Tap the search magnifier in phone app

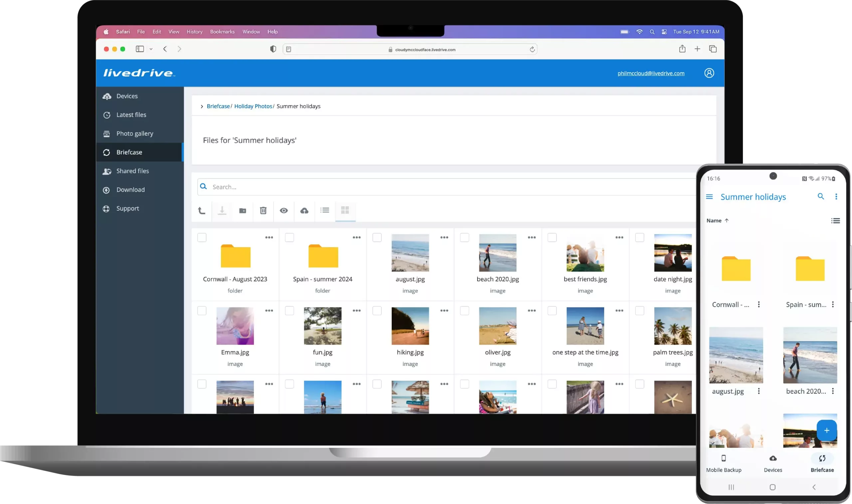point(820,196)
